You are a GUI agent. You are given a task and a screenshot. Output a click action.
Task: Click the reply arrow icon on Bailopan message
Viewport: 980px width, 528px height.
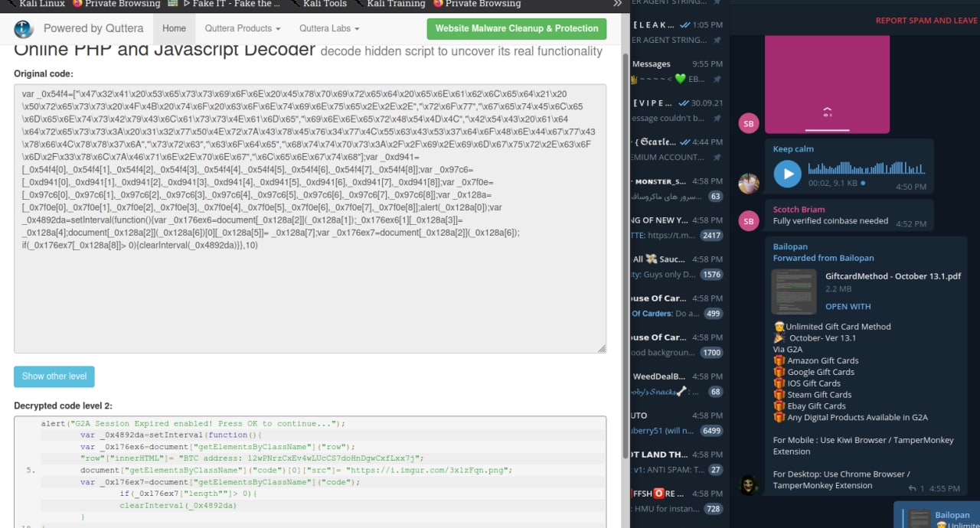[912, 488]
